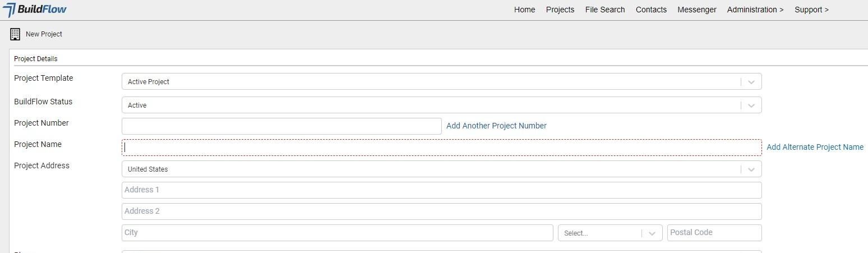The height and width of the screenshot is (253, 868).
Task: Click Add Alternate Project Name link
Action: coord(814,147)
